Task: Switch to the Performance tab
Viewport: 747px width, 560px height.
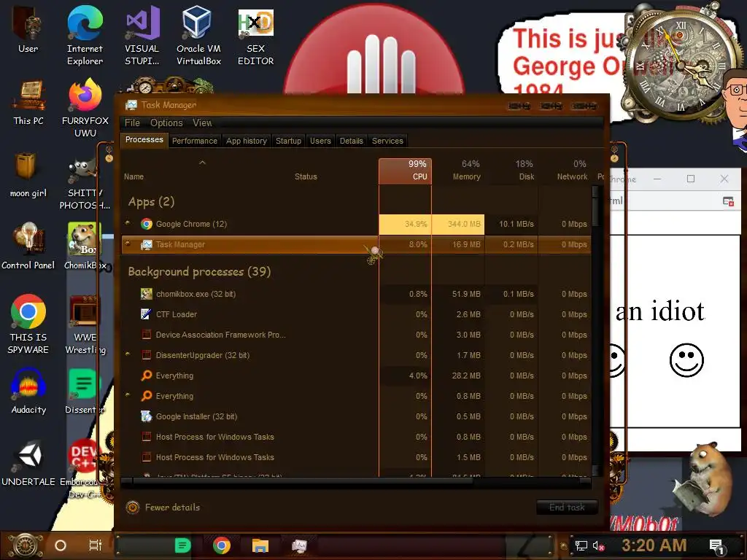Action: click(x=194, y=141)
